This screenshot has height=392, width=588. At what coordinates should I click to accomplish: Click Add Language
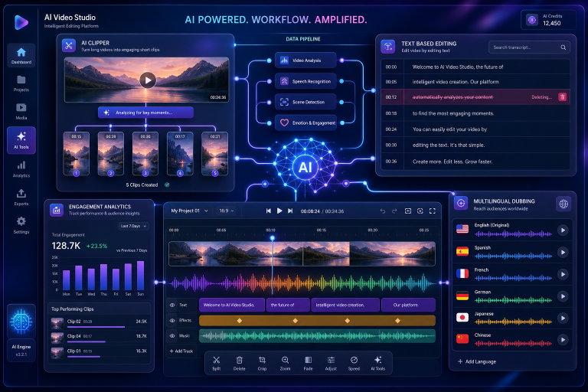coord(477,361)
